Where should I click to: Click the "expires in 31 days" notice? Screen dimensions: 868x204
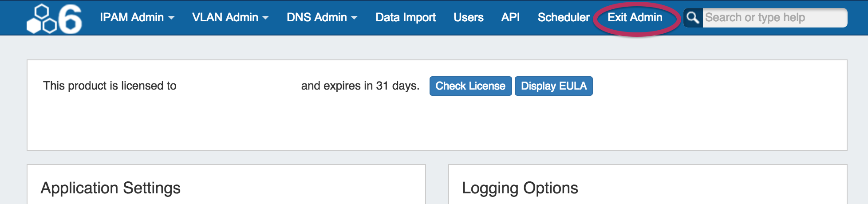360,86
